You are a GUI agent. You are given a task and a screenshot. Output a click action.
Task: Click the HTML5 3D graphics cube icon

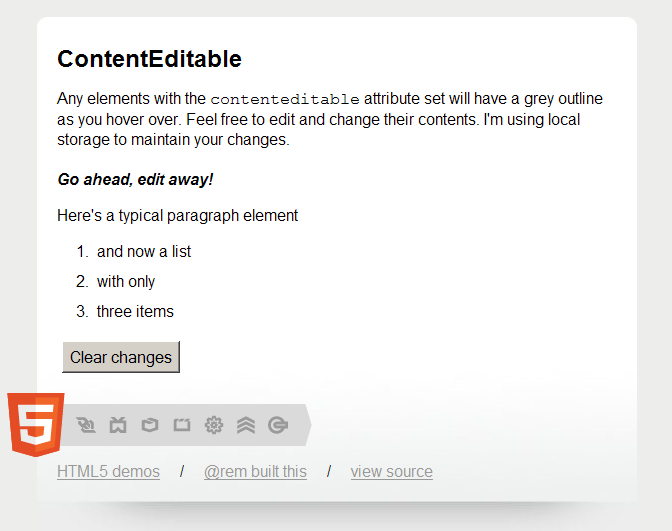(x=150, y=425)
